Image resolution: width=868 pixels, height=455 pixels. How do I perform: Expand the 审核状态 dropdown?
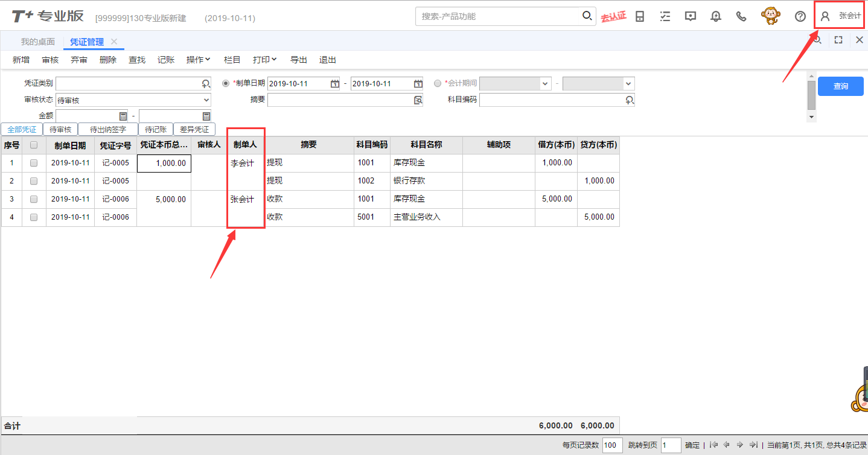(206, 100)
